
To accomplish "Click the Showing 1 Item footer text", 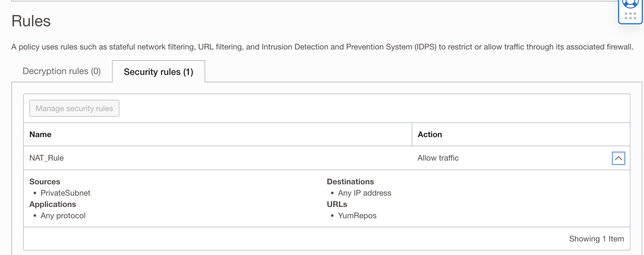I will [x=596, y=239].
